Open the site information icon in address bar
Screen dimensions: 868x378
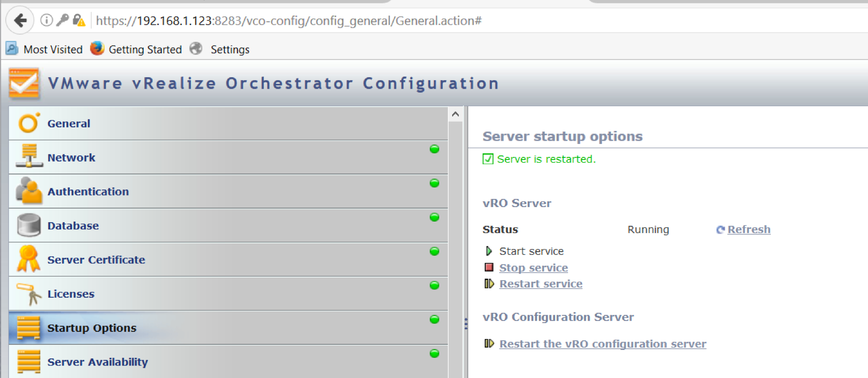pos(47,20)
